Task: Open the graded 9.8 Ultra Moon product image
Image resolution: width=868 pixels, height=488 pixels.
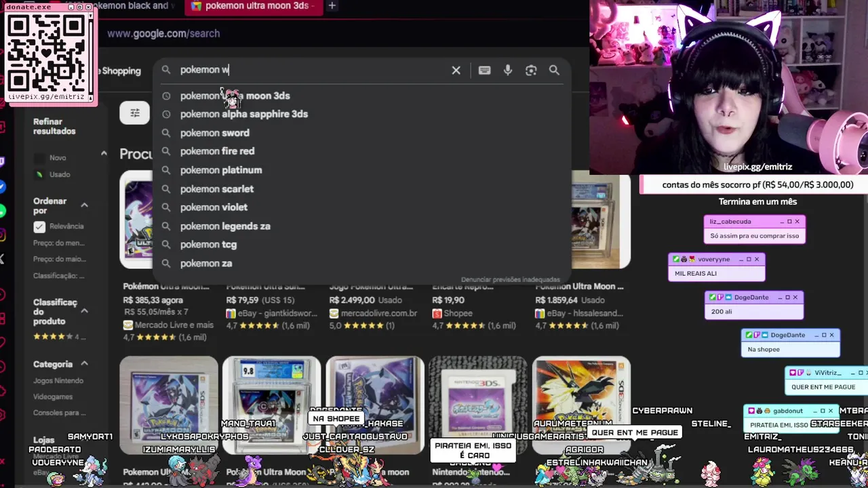Action: (271, 405)
